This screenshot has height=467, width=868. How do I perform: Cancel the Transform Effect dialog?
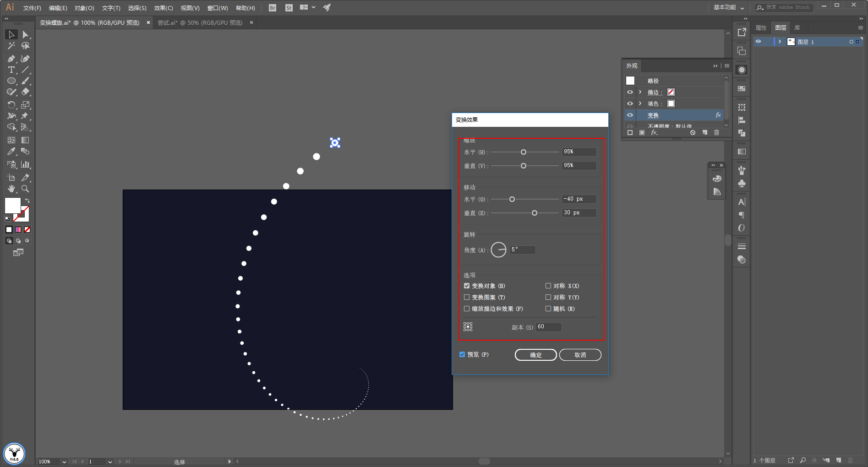[580, 355]
